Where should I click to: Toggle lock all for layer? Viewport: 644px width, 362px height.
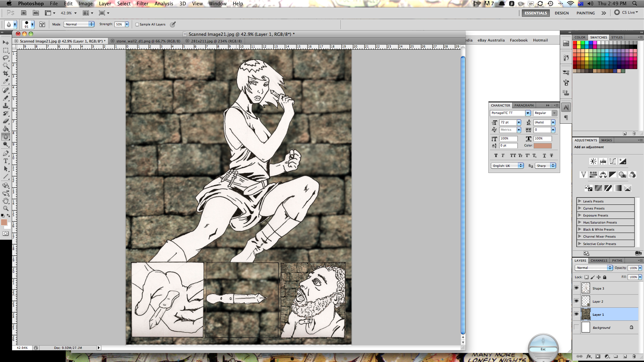point(605,277)
